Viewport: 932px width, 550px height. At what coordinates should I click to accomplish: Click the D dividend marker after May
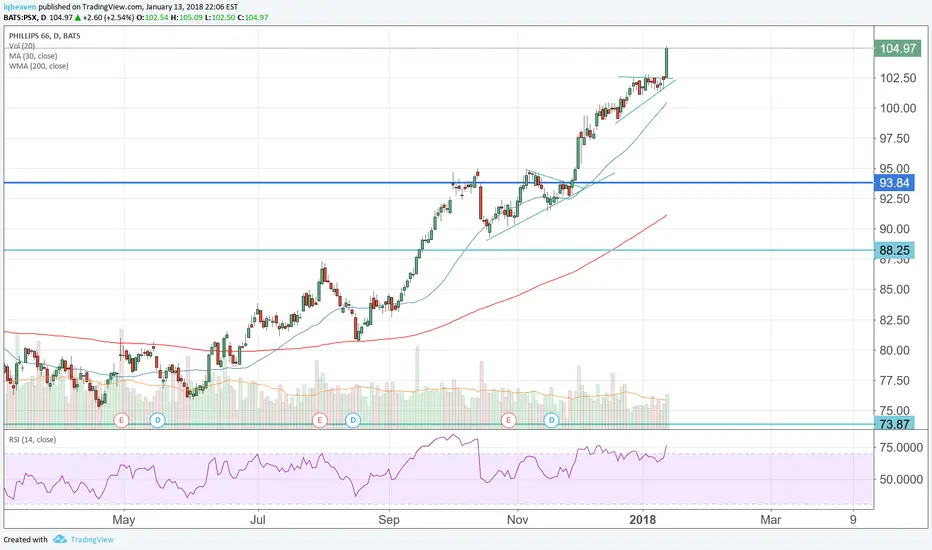tap(158, 420)
